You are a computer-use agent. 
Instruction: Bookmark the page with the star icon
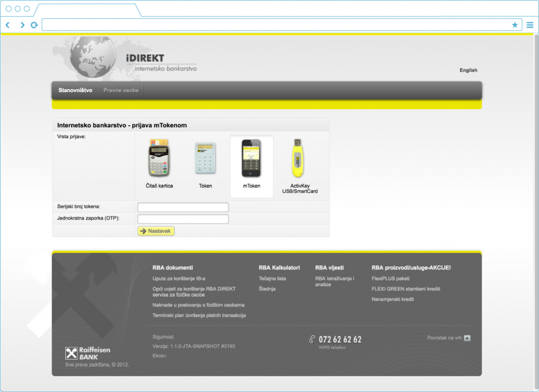[x=515, y=25]
